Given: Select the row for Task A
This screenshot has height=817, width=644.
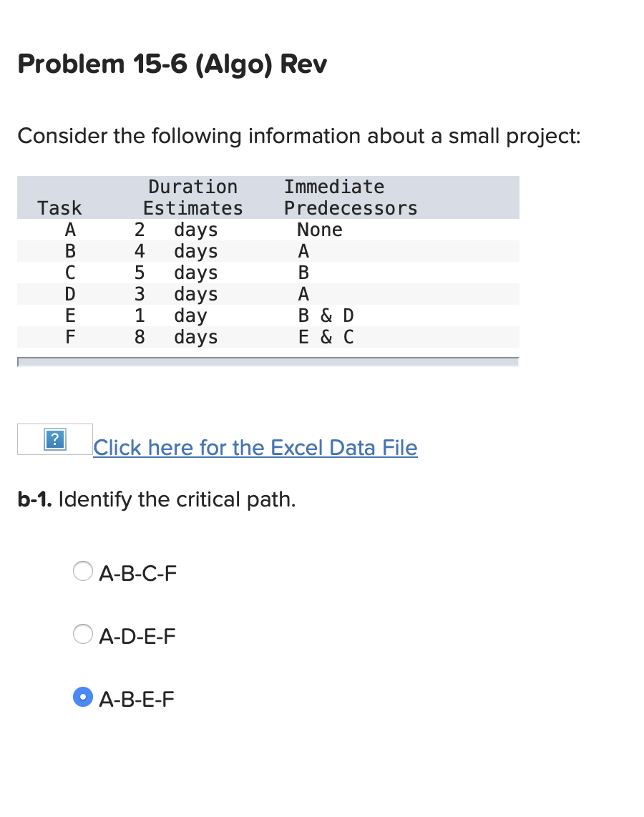Looking at the screenshot, I should pyautogui.click(x=215, y=230).
